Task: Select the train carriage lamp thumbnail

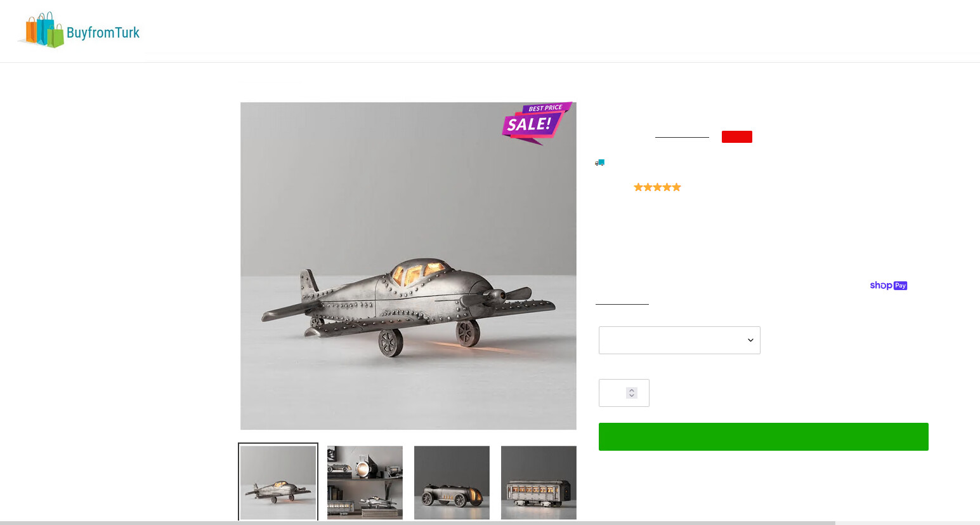Action: [539, 482]
